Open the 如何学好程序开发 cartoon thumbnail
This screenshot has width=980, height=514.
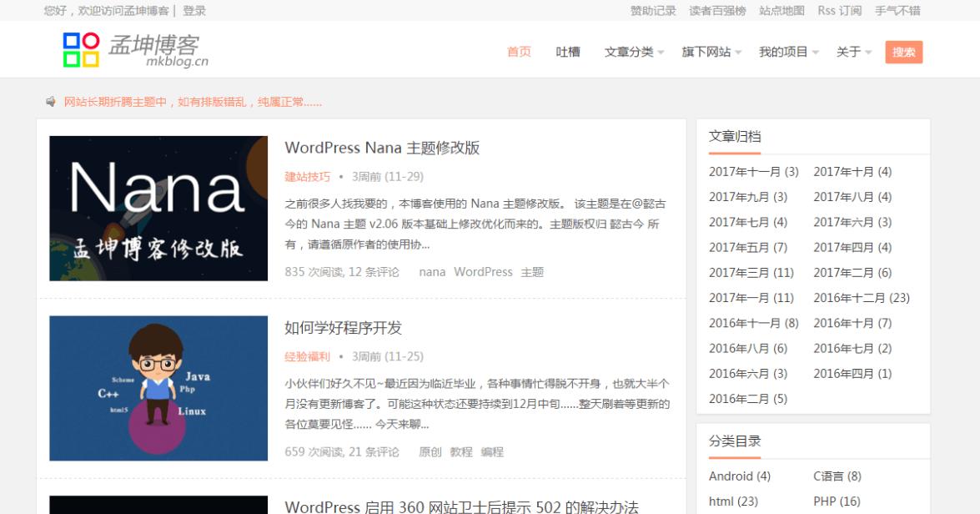[x=158, y=388]
